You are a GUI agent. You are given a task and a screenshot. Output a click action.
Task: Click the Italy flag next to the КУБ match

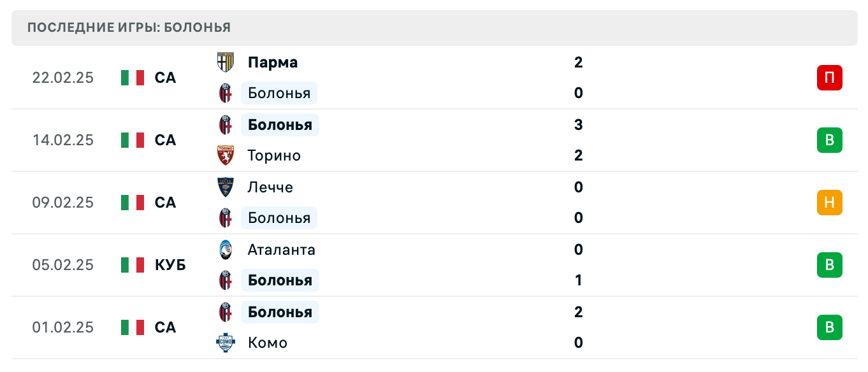(132, 264)
